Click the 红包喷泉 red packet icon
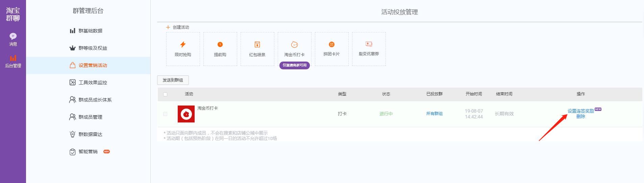Screen dimensions: 644x183 pyautogui.click(x=257, y=44)
